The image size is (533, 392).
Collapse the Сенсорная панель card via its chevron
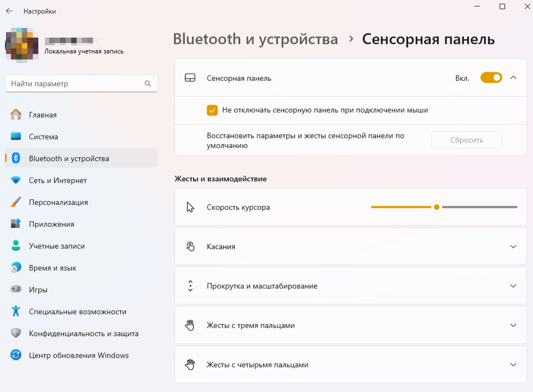[513, 78]
